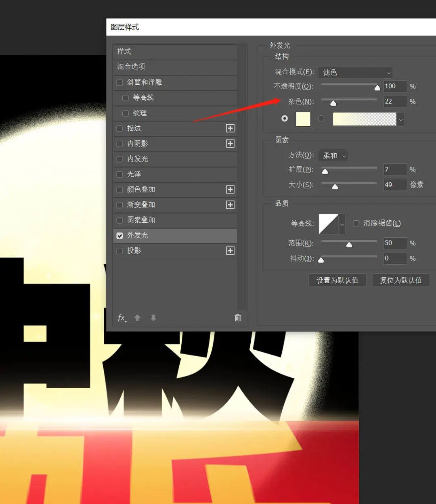Click the plus icon beside 描边
This screenshot has height=504, width=436.
click(230, 128)
